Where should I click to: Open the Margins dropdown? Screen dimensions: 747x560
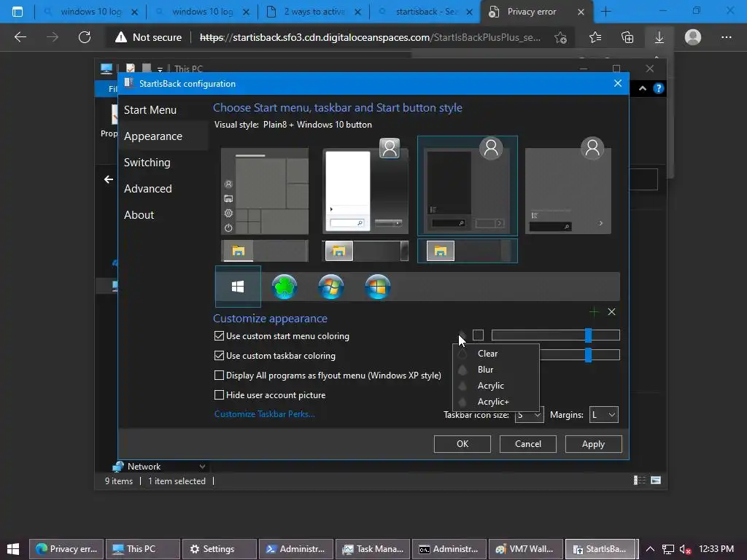click(603, 415)
